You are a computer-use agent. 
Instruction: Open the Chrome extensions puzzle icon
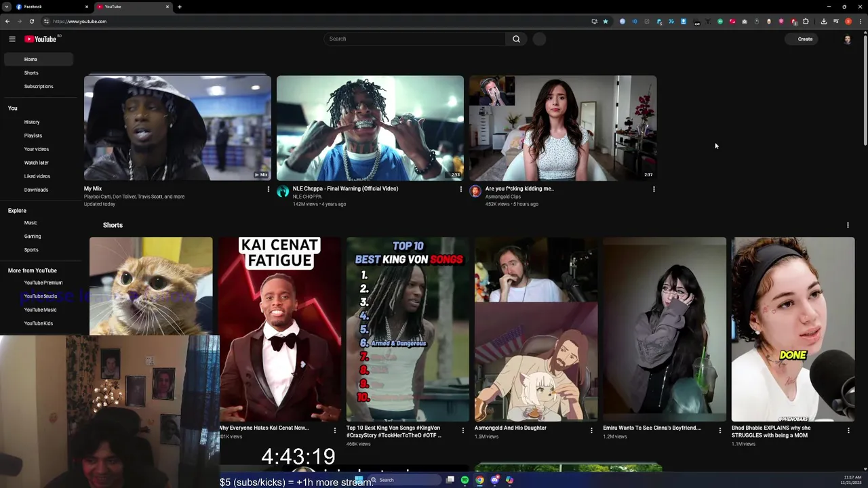(x=806, y=21)
